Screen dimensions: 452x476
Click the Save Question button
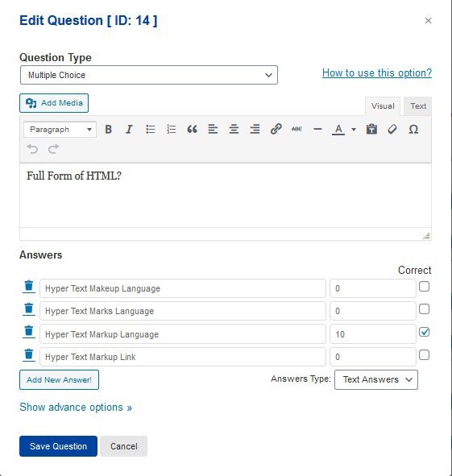tap(58, 446)
